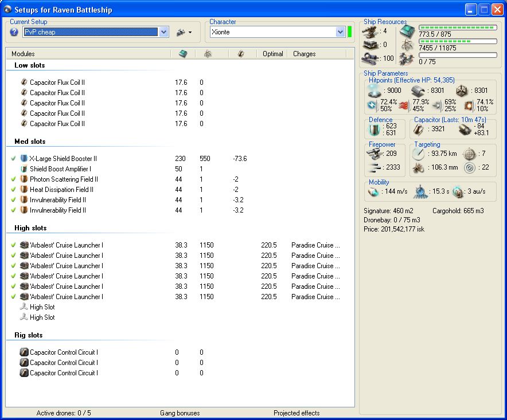Open the Projected effects panel
This screenshot has height=420, width=507.
coord(297,413)
